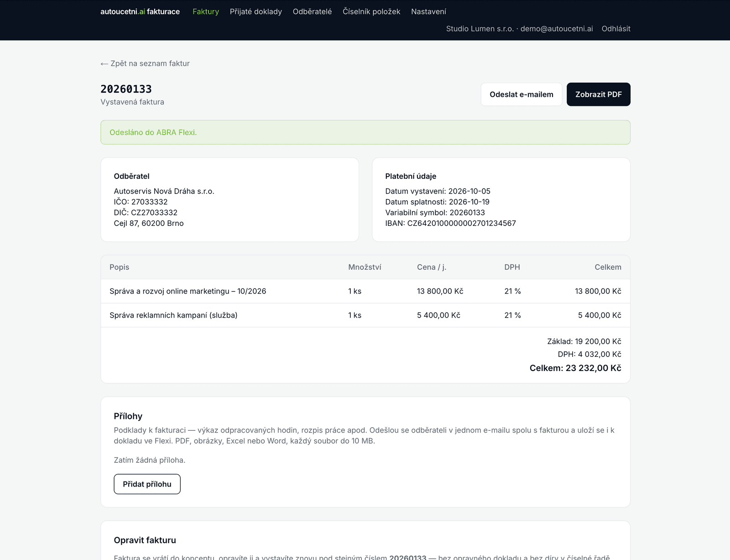Click the Cena / j. column header
The image size is (730, 560).
(432, 267)
